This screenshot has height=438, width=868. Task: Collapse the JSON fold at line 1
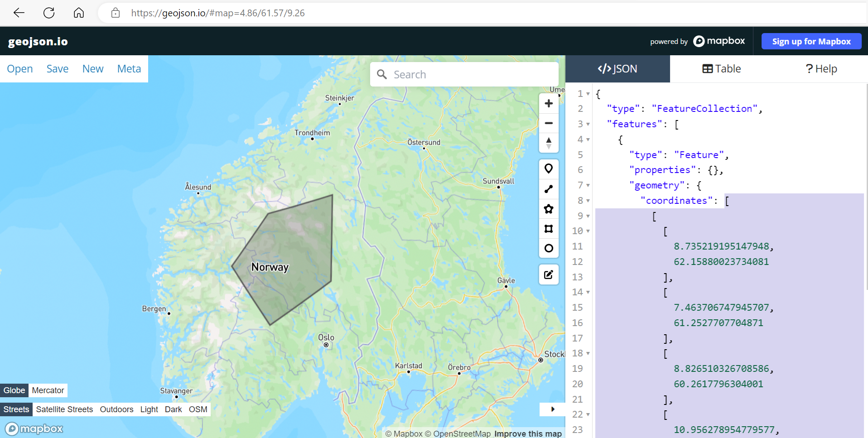(588, 94)
